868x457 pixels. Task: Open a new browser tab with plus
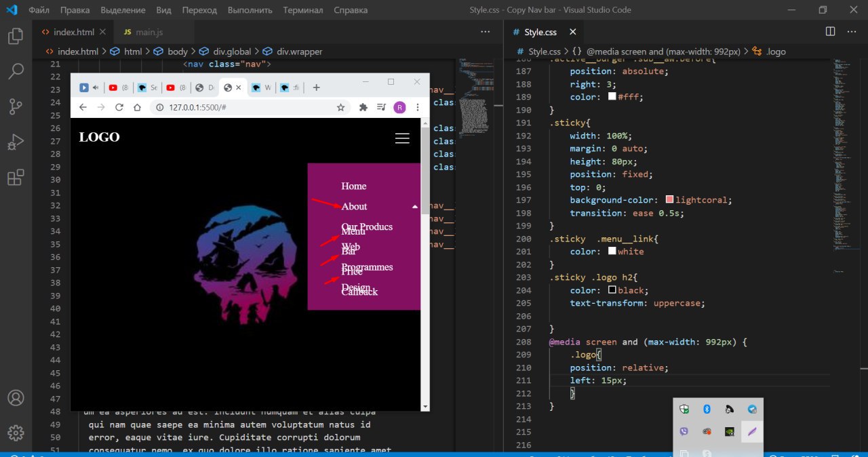316,87
